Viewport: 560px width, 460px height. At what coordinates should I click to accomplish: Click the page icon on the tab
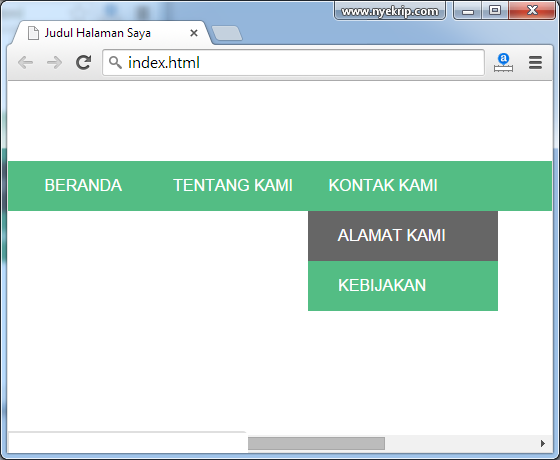(x=33, y=33)
